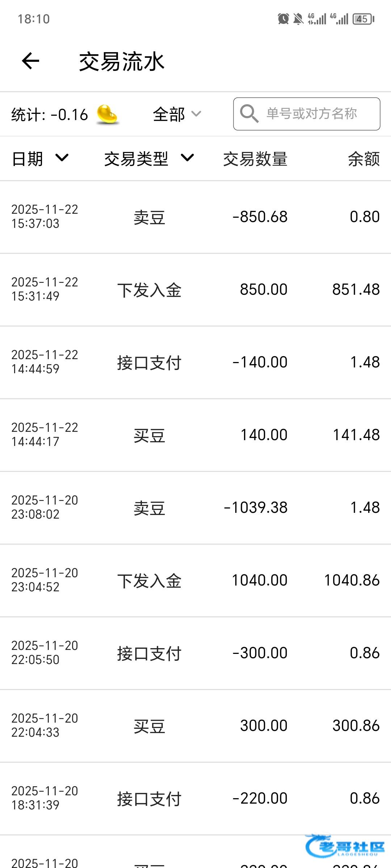391x868 pixels.
Task: Select the 买豆 140.00 record
Action: point(195,435)
